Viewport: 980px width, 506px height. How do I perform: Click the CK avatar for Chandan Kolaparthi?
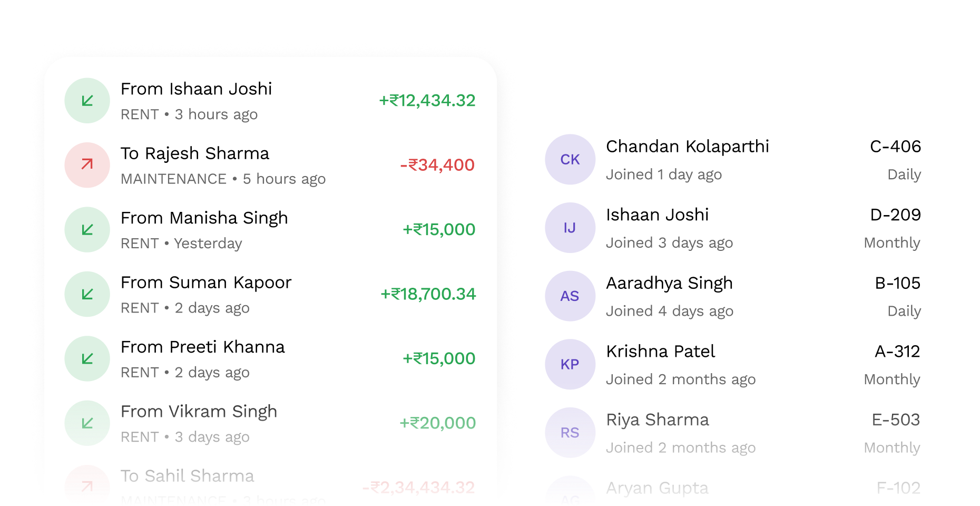click(570, 160)
